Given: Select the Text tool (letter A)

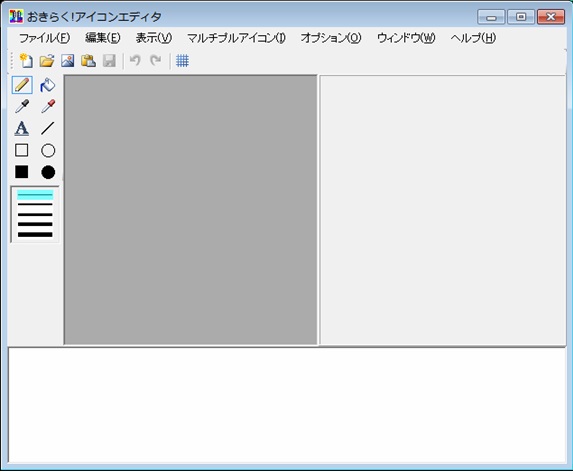Looking at the screenshot, I should pyautogui.click(x=22, y=128).
